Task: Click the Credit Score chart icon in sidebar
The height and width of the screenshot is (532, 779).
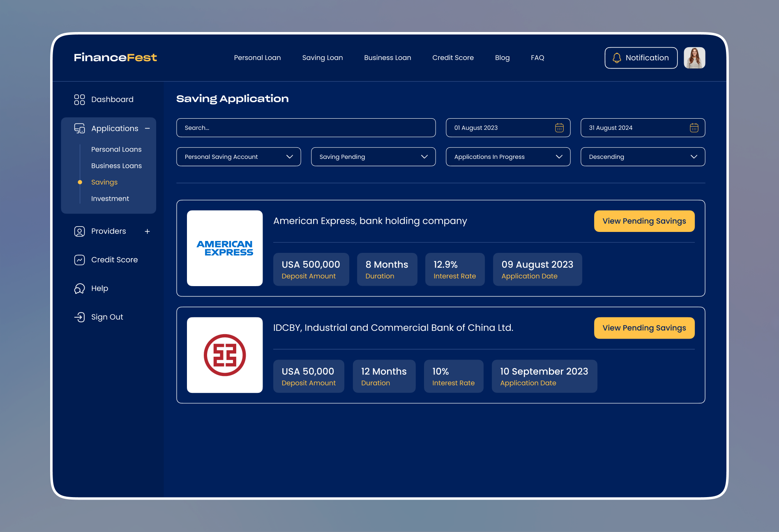Action: coord(79,260)
